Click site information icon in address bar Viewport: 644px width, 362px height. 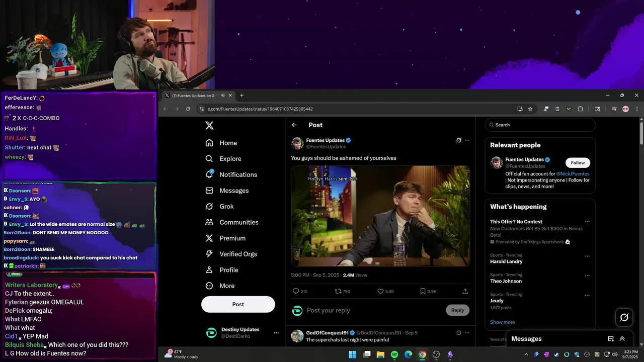[201, 109]
